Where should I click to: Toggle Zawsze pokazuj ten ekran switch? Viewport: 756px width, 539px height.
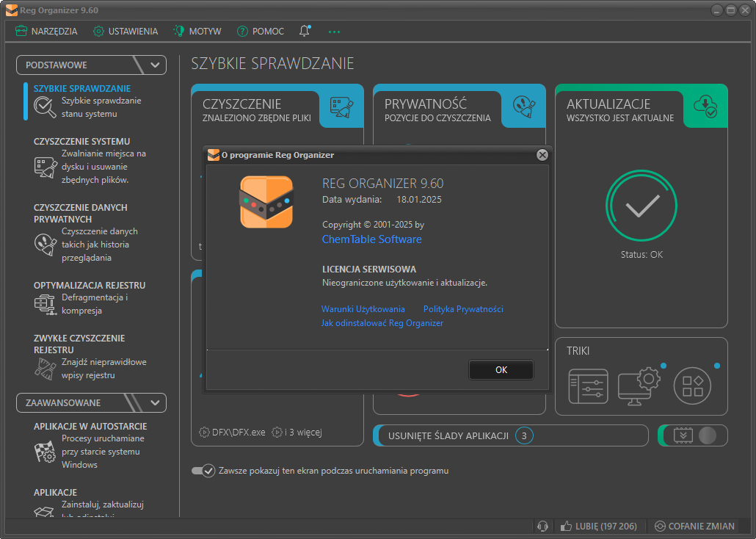click(x=203, y=471)
